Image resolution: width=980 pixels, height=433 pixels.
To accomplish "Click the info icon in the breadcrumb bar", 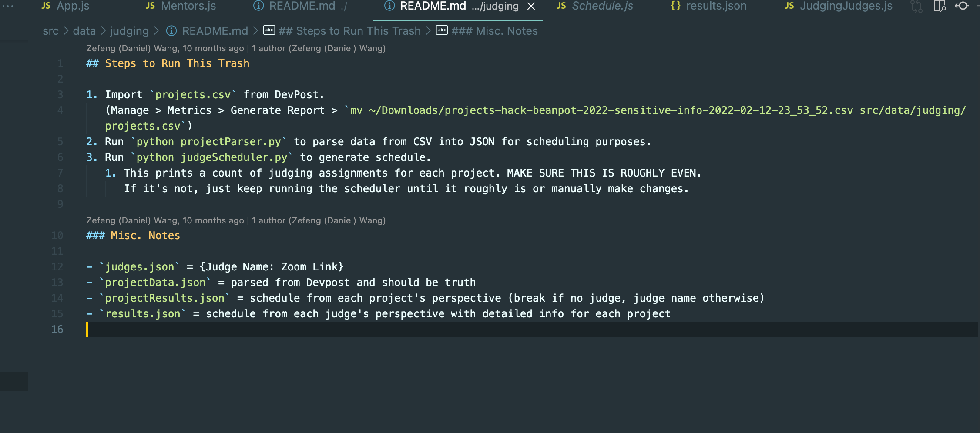I will pyautogui.click(x=171, y=30).
